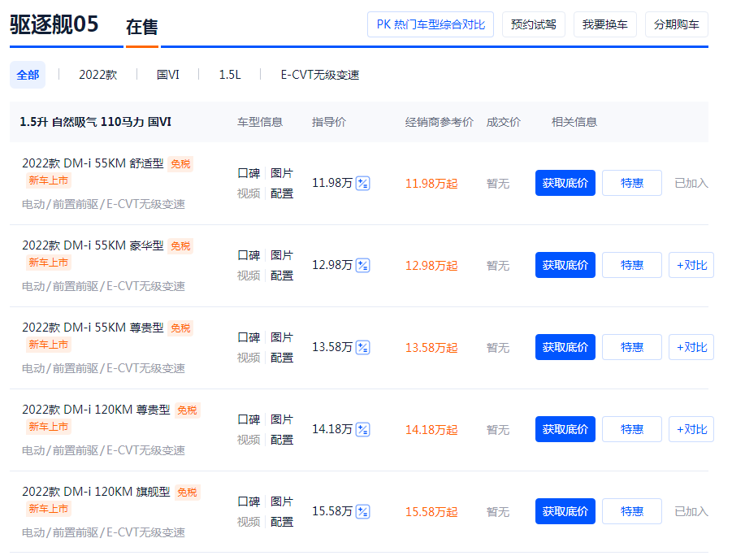Click 获取底价 for the 舒适型 trim
Viewport: 732px width, 560px height.
click(x=565, y=183)
